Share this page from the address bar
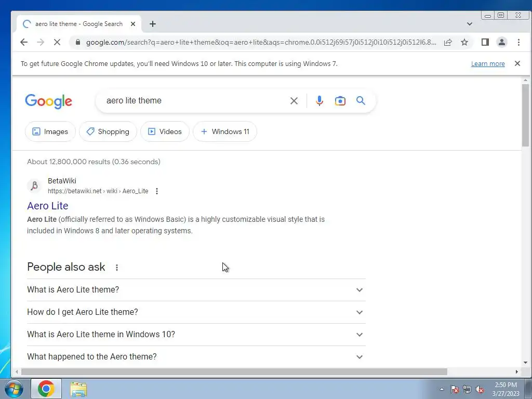 (448, 42)
